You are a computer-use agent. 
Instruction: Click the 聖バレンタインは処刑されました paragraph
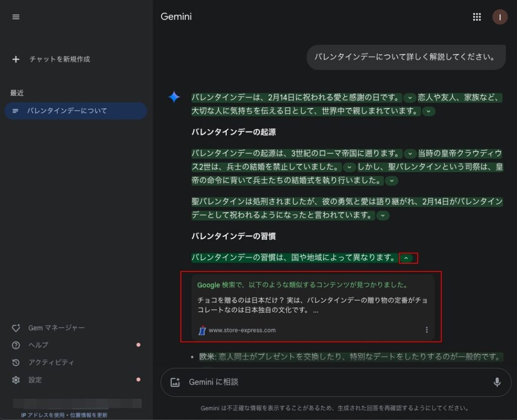(347, 208)
